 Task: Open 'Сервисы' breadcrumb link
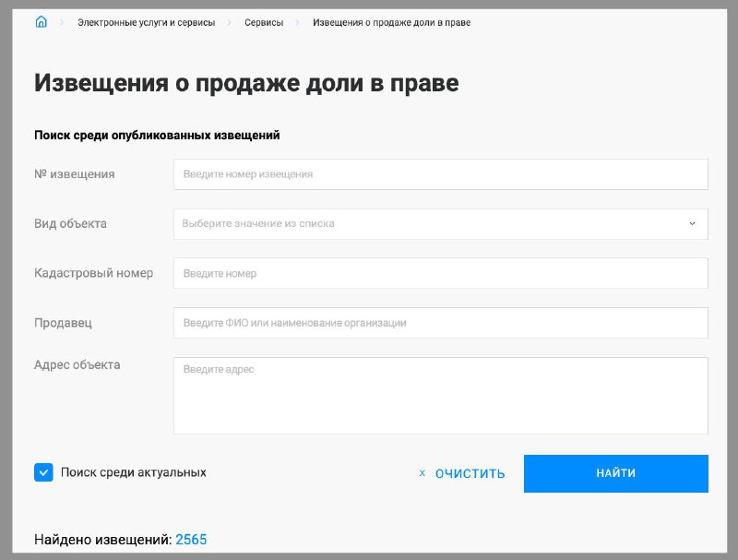(264, 22)
